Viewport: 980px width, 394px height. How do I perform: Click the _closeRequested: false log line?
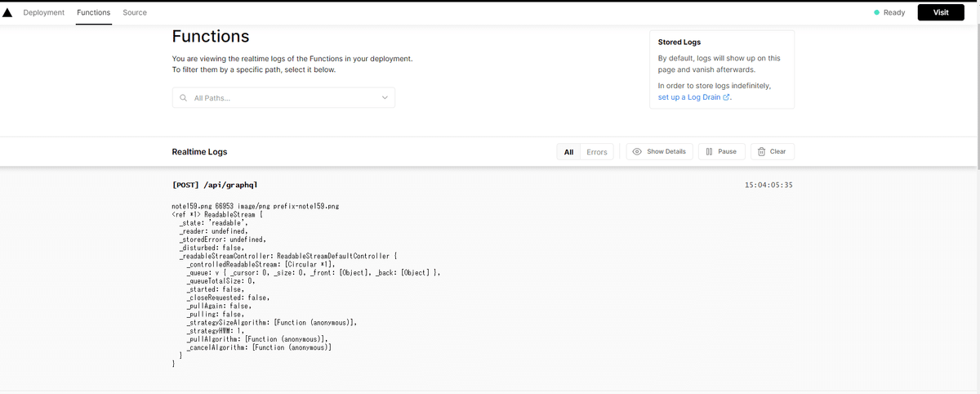click(228, 298)
